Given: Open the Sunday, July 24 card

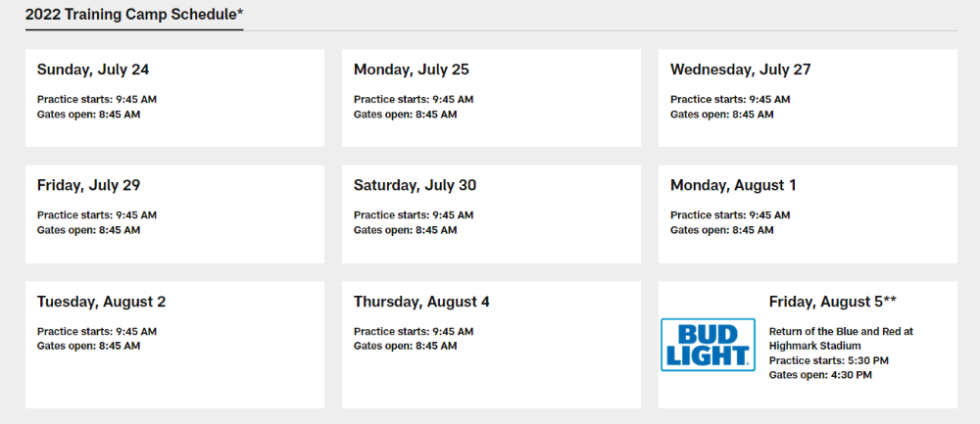Looking at the screenshot, I should pyautogui.click(x=175, y=98).
